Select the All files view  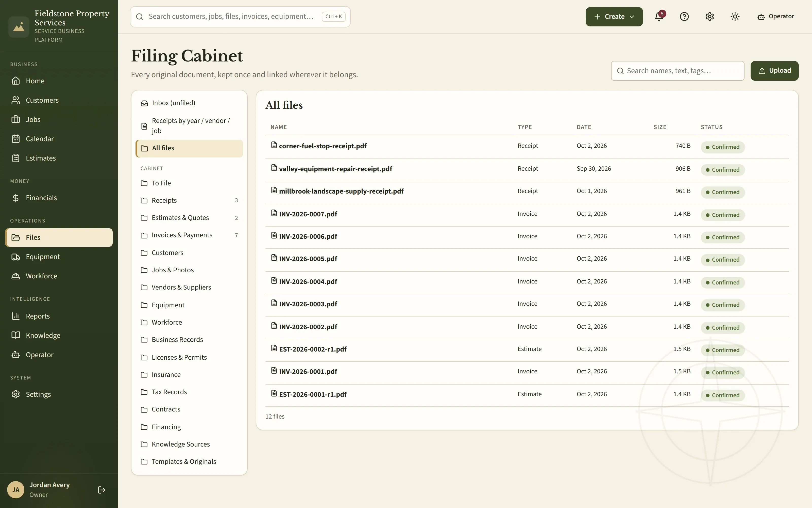pyautogui.click(x=189, y=148)
